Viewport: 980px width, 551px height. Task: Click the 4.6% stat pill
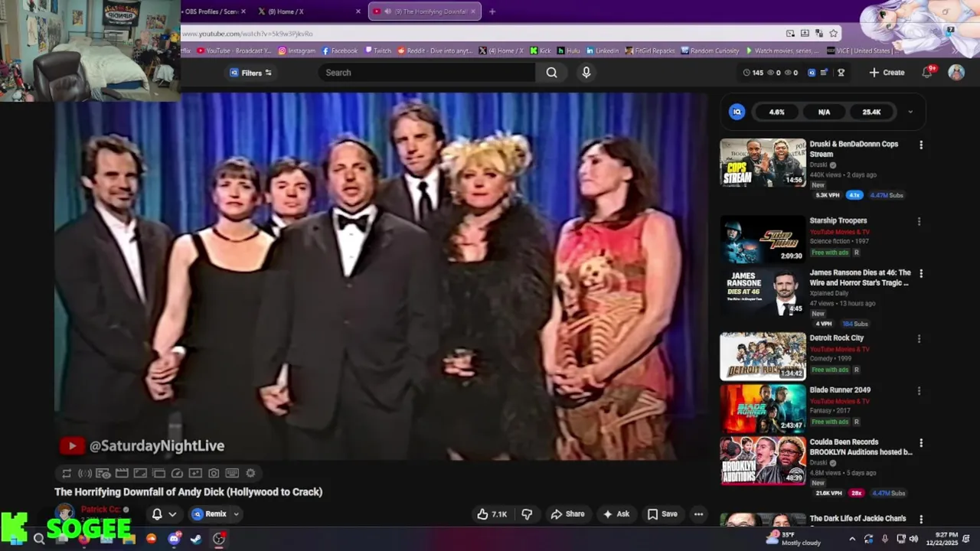pos(776,112)
